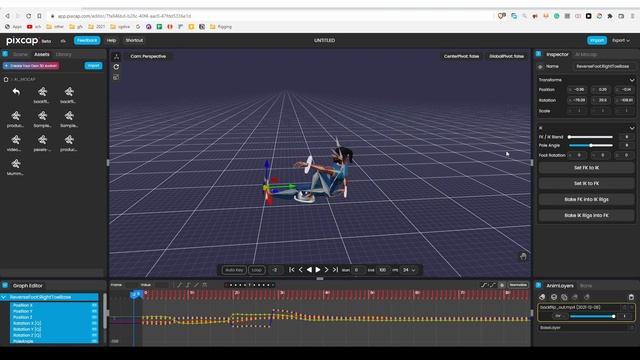640x360 pixels.
Task: Click the hand pan icon in viewport corner
Action: coord(523,256)
